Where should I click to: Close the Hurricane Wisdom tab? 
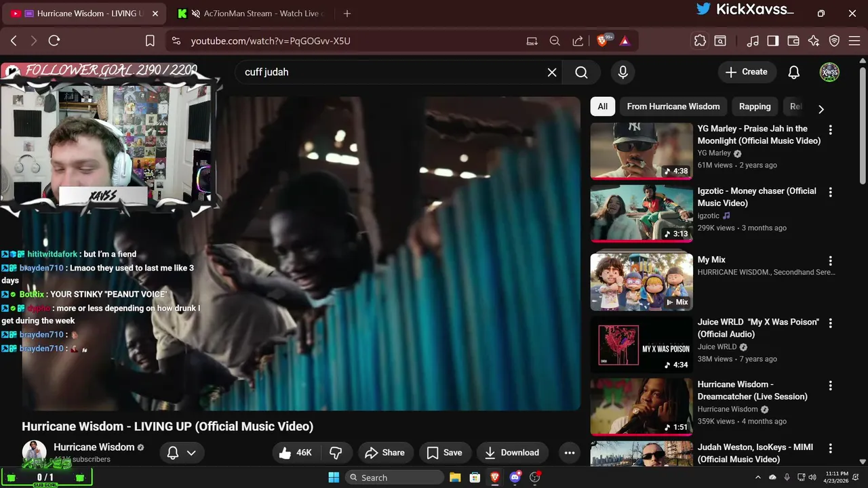click(x=155, y=14)
